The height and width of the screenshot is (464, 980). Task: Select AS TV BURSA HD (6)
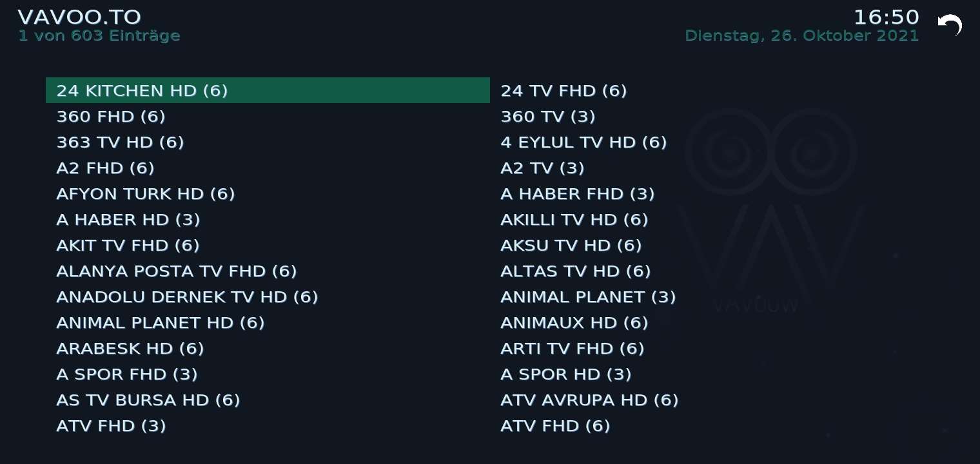[x=148, y=400]
